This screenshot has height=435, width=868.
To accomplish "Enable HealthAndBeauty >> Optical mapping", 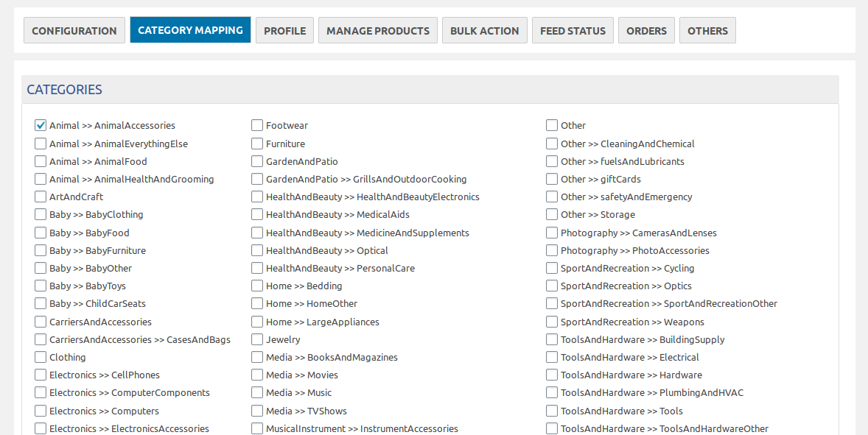I will point(256,250).
